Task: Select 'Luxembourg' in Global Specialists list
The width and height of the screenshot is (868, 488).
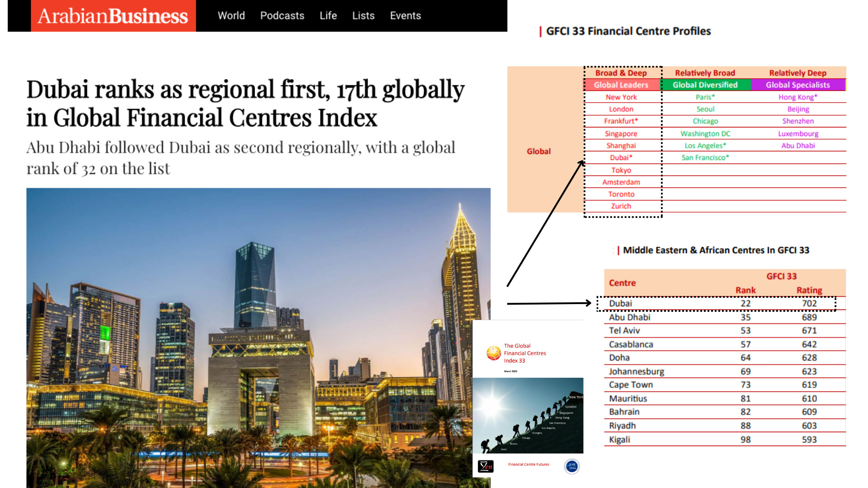Action: pyautogui.click(x=798, y=134)
